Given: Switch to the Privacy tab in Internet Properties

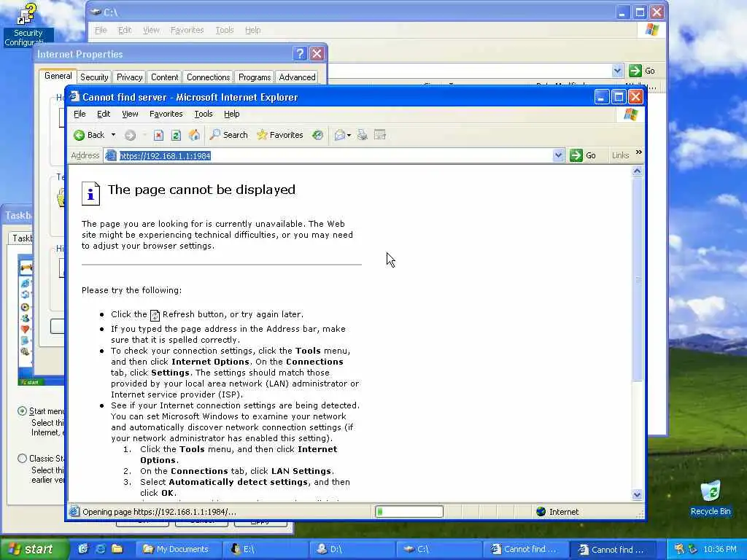Looking at the screenshot, I should (x=130, y=77).
